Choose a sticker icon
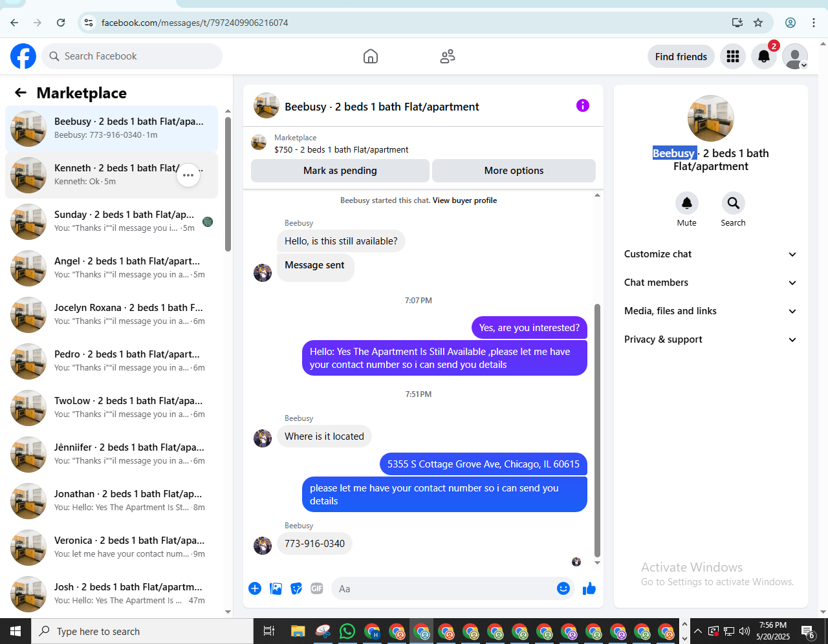 pyautogui.click(x=296, y=588)
